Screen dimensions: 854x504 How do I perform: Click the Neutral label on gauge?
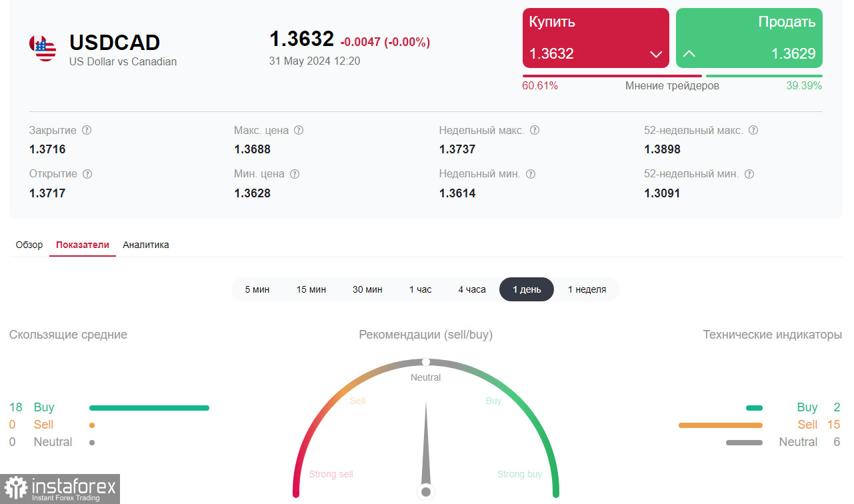click(426, 377)
